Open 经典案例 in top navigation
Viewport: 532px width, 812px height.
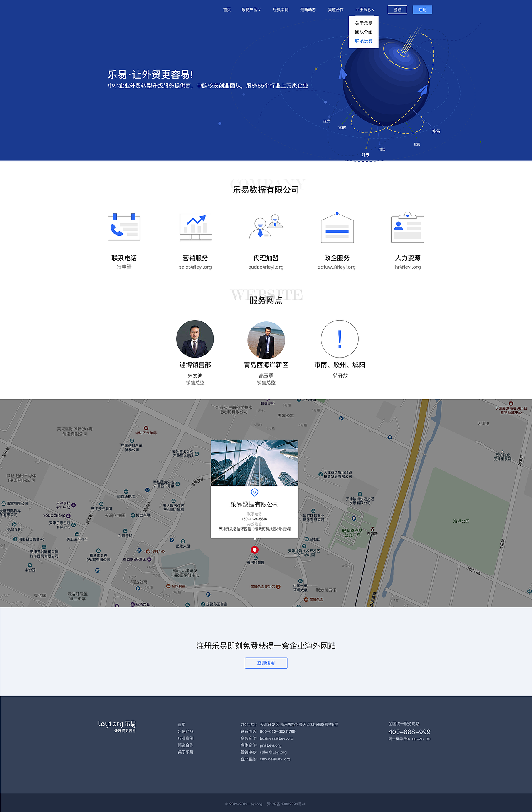(x=281, y=10)
